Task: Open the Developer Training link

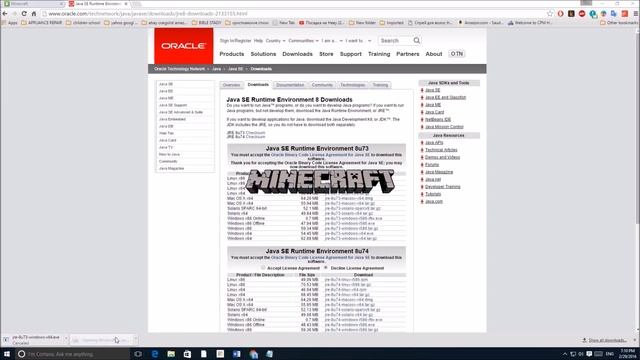Action: [x=442, y=187]
